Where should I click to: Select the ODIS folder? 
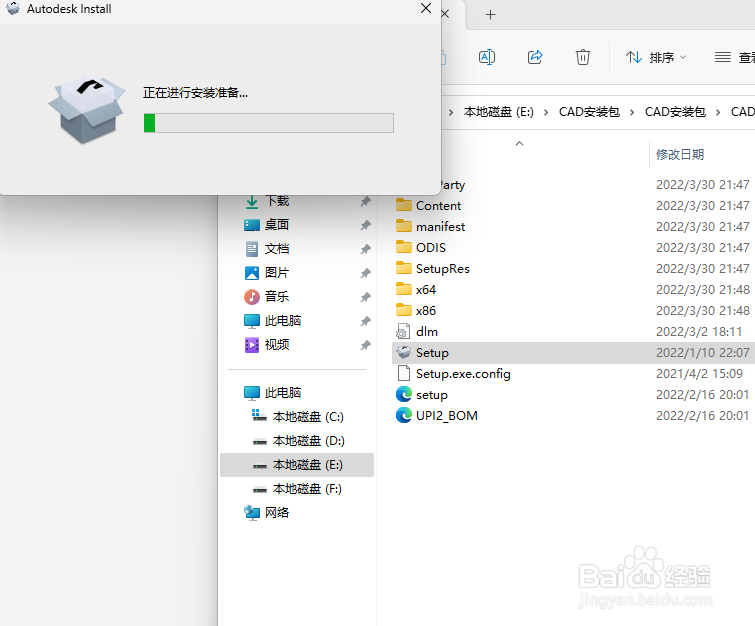pyautogui.click(x=430, y=248)
